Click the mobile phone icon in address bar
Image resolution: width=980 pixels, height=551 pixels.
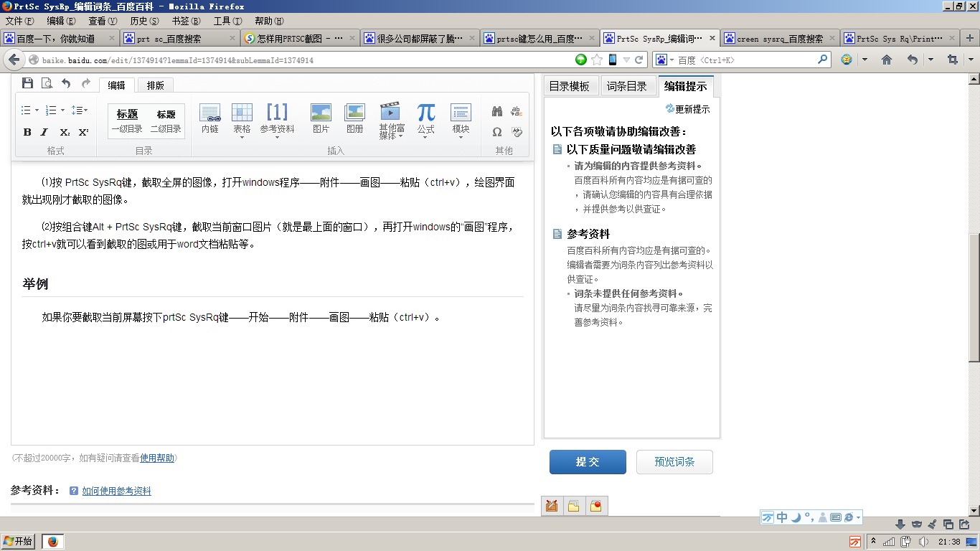pos(613,60)
